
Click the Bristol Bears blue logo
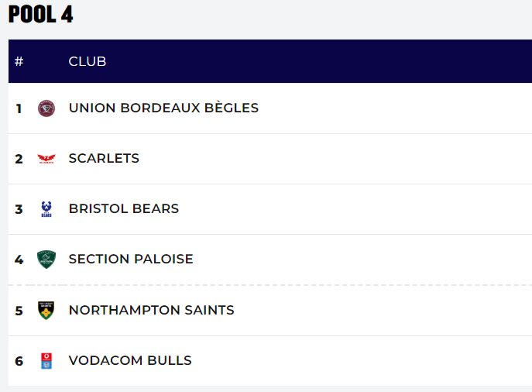pyautogui.click(x=46, y=209)
